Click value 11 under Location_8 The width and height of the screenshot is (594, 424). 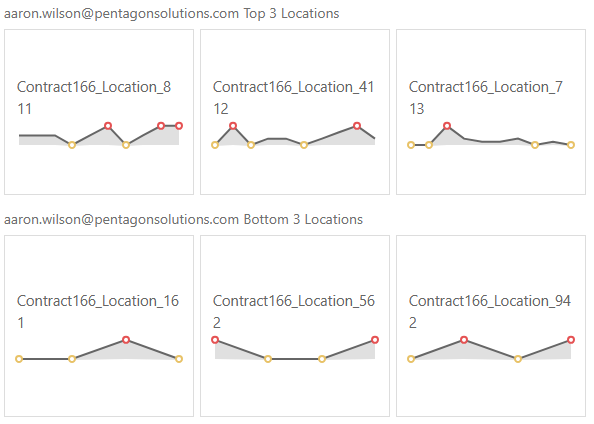point(24,109)
